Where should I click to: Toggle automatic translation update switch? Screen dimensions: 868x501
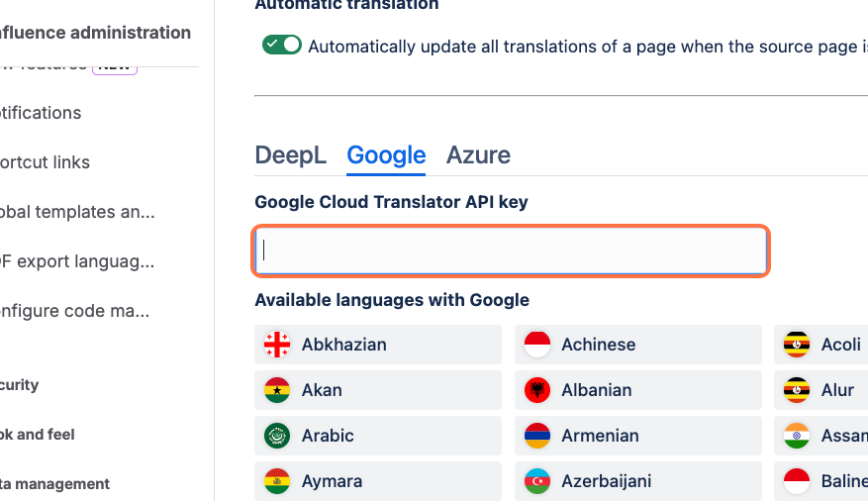(x=282, y=46)
